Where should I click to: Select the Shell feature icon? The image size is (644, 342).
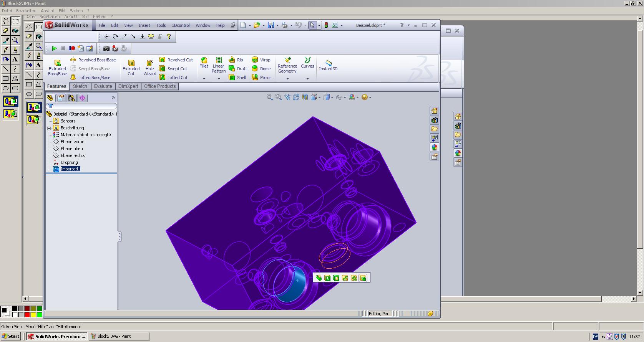click(x=237, y=78)
